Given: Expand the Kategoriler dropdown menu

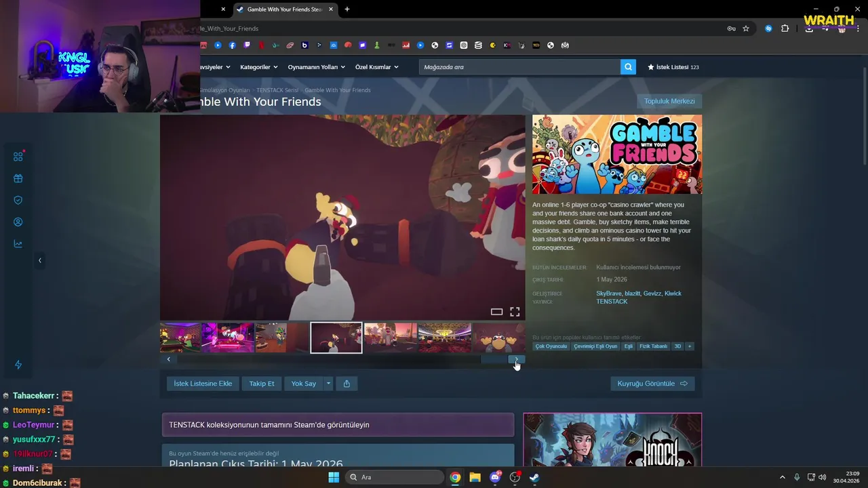Looking at the screenshot, I should tap(259, 67).
